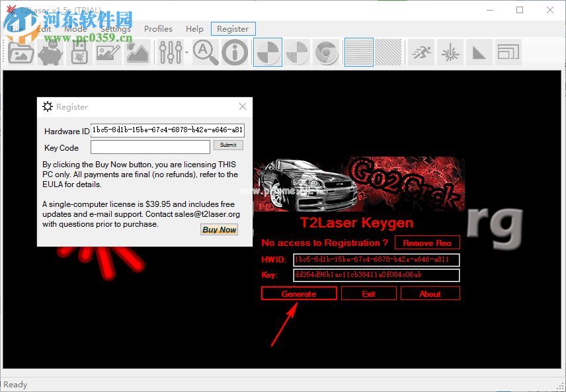Click the zoom magnifier toolbar icon
This screenshot has width=566, height=392.
(206, 52)
